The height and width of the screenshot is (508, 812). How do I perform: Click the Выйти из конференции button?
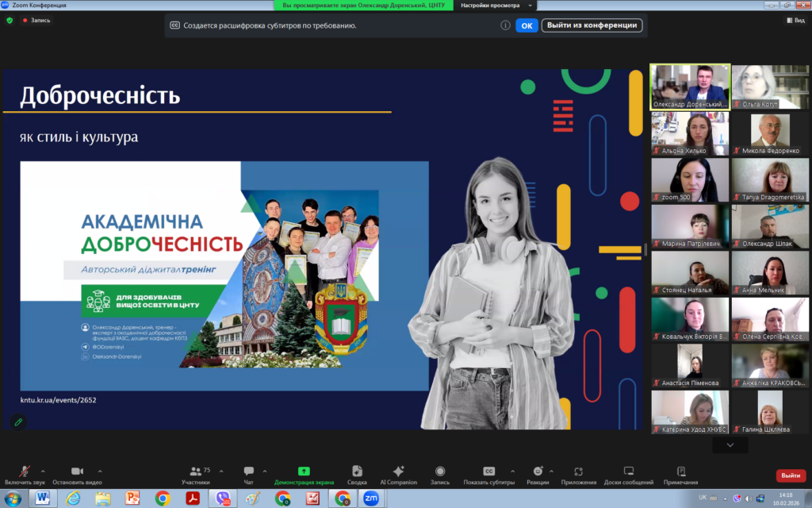tap(592, 25)
